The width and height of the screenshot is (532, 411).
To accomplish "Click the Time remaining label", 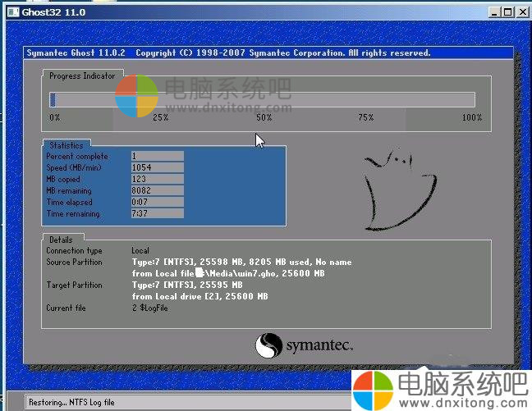I will tap(73, 214).
